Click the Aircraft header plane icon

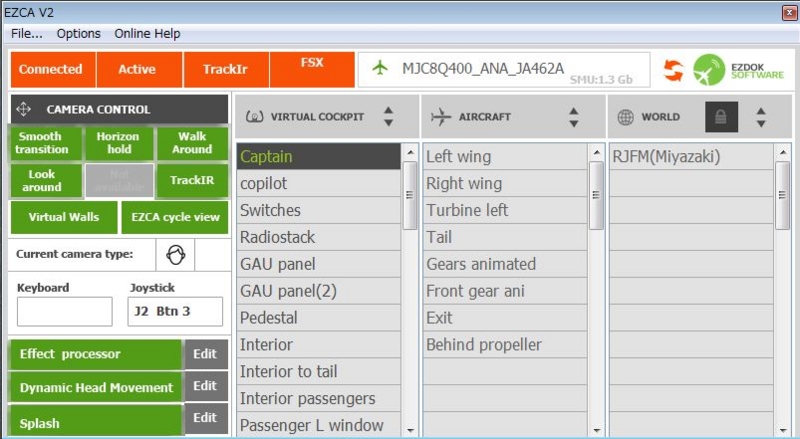click(441, 117)
